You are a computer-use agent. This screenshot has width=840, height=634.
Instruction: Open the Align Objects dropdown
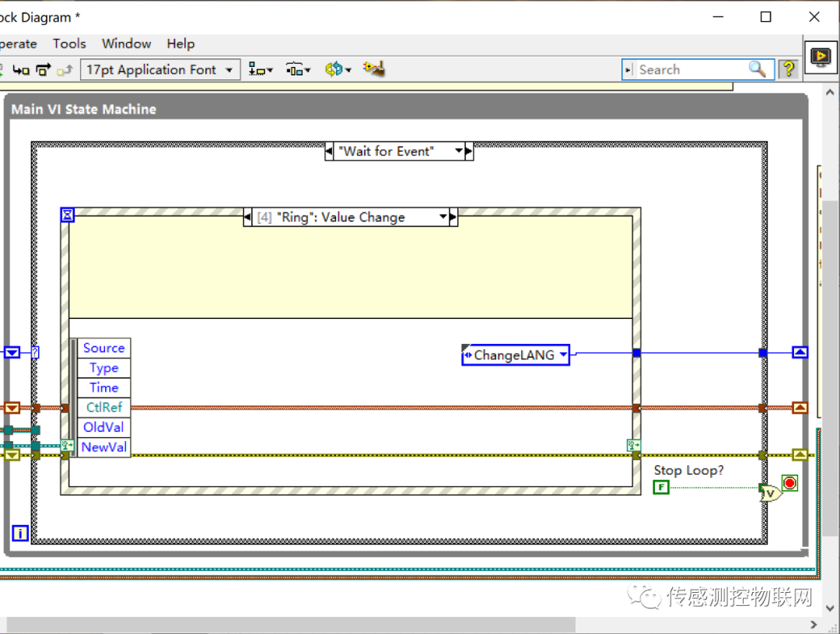pyautogui.click(x=261, y=70)
